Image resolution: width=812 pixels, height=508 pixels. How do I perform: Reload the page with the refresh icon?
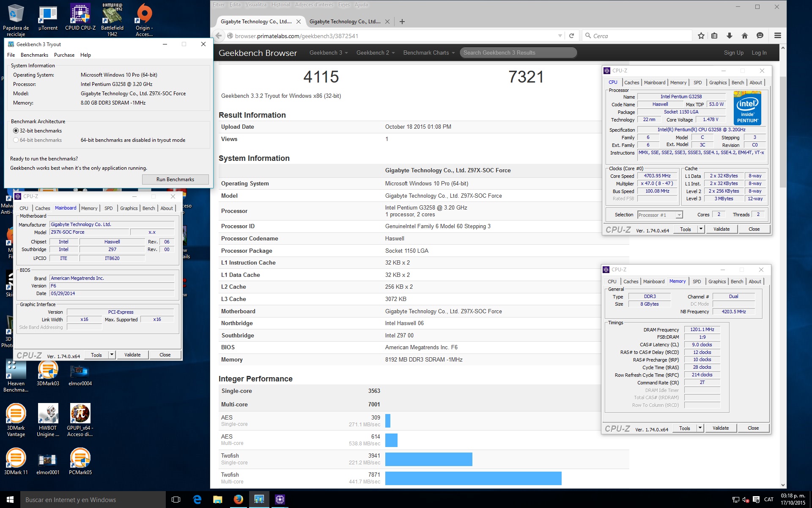pos(571,36)
